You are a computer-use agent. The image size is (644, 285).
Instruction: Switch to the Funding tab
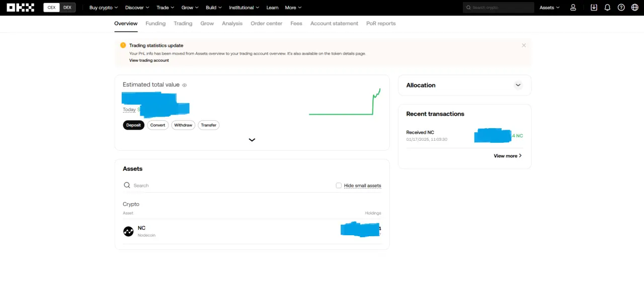[x=155, y=24]
